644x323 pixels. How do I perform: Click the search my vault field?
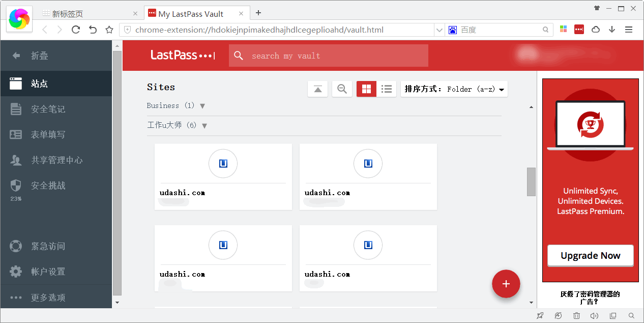336,56
